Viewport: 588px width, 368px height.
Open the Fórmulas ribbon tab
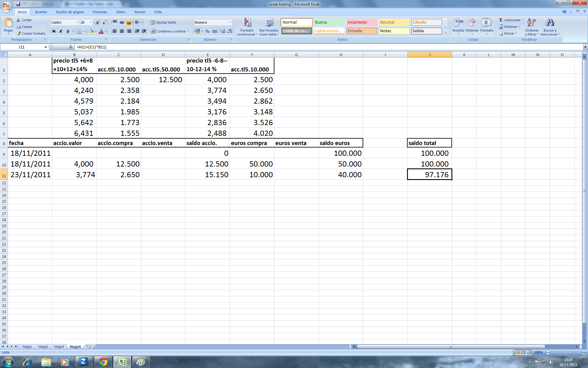(100, 12)
